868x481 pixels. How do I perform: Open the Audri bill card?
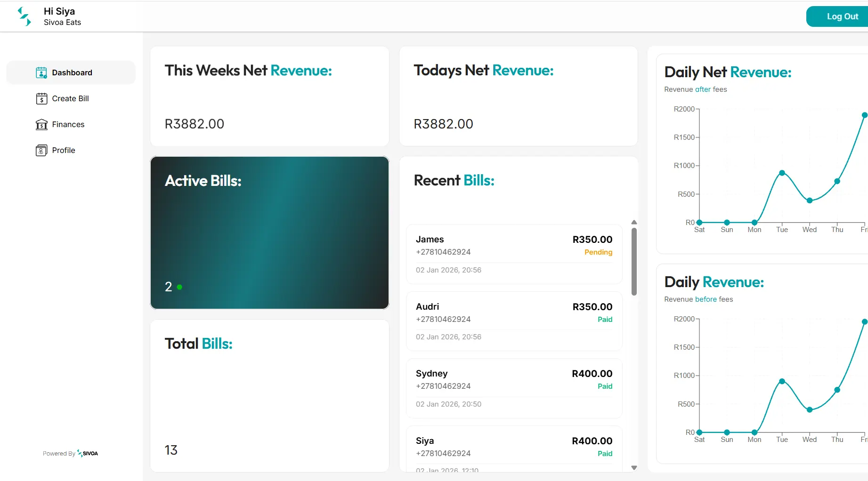pos(514,321)
